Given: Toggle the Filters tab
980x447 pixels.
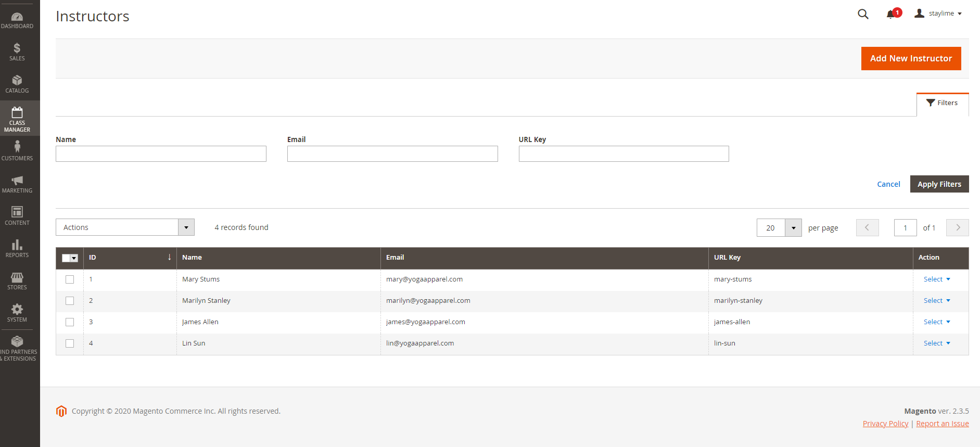Looking at the screenshot, I should [942, 103].
